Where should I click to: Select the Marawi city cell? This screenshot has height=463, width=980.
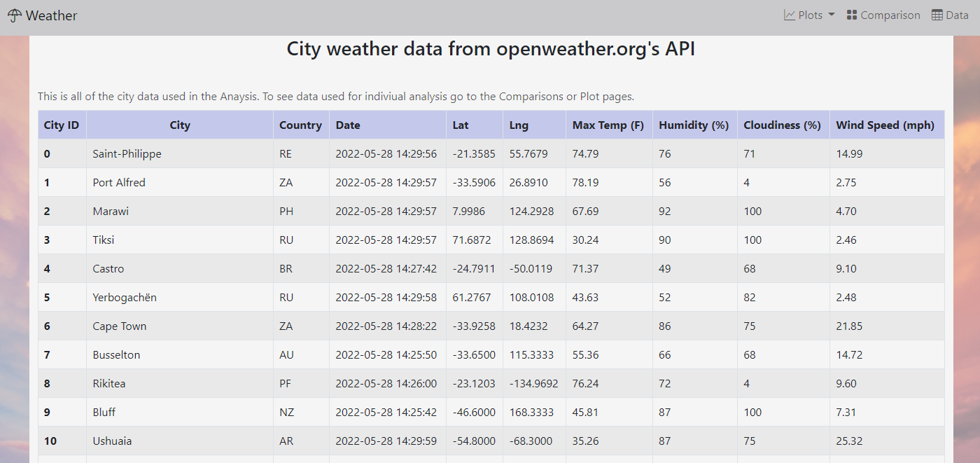point(180,211)
